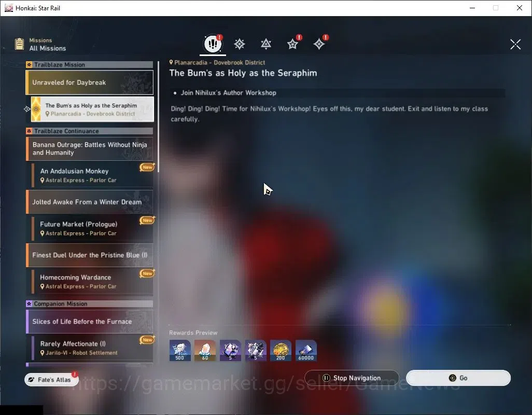Collapse the Companion Mission section header
The width and height of the screenshot is (532, 415).
[90, 303]
